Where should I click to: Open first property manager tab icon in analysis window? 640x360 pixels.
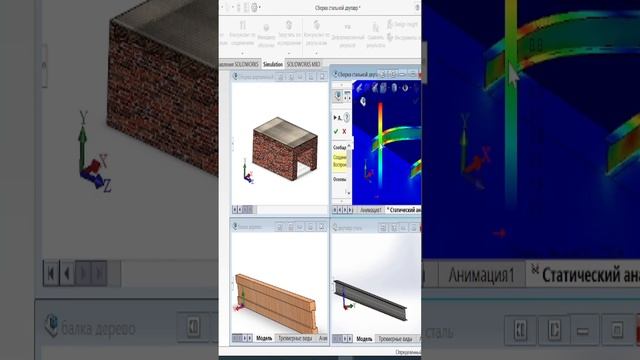coord(338,96)
